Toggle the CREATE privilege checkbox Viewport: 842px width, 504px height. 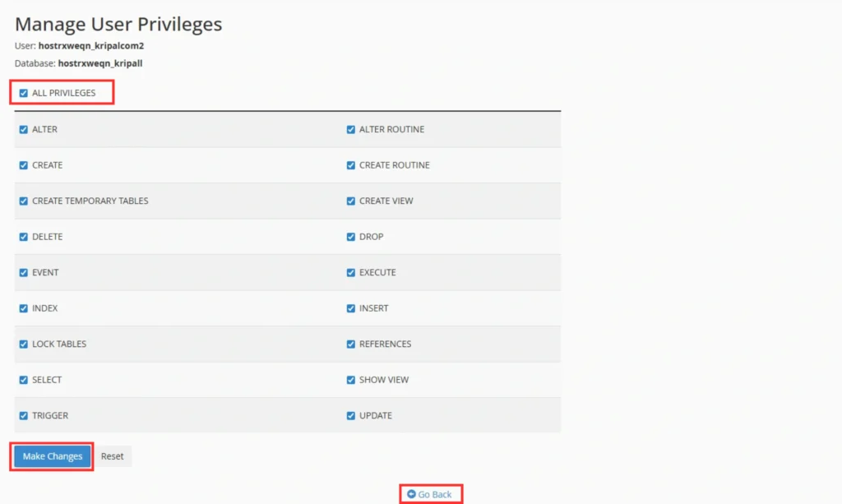point(24,165)
